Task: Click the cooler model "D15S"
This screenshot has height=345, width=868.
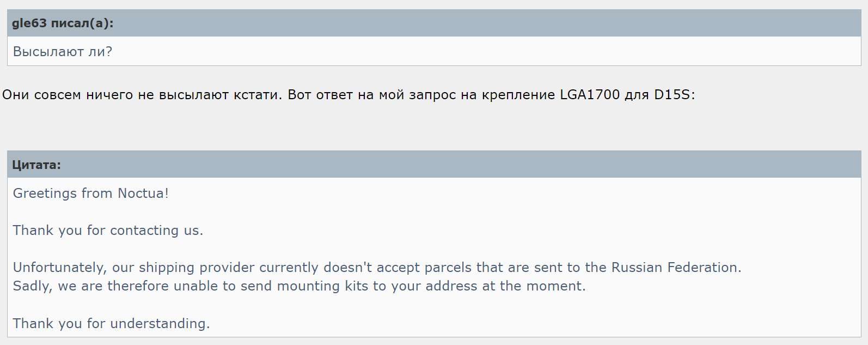Action: point(673,95)
